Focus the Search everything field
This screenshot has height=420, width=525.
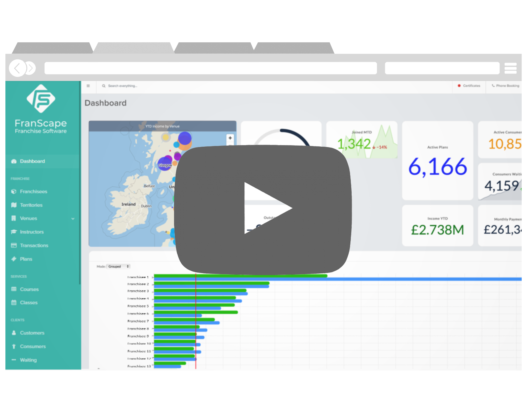click(x=123, y=86)
